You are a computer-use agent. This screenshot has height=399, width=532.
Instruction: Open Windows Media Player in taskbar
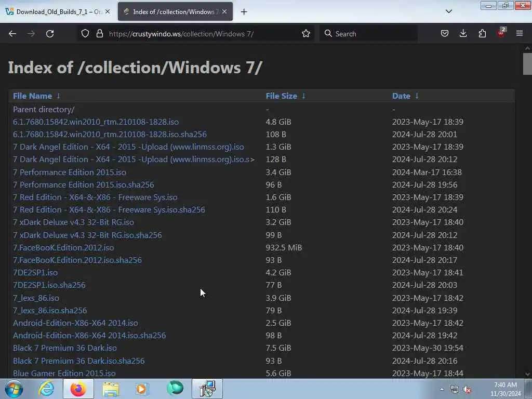pos(142,389)
